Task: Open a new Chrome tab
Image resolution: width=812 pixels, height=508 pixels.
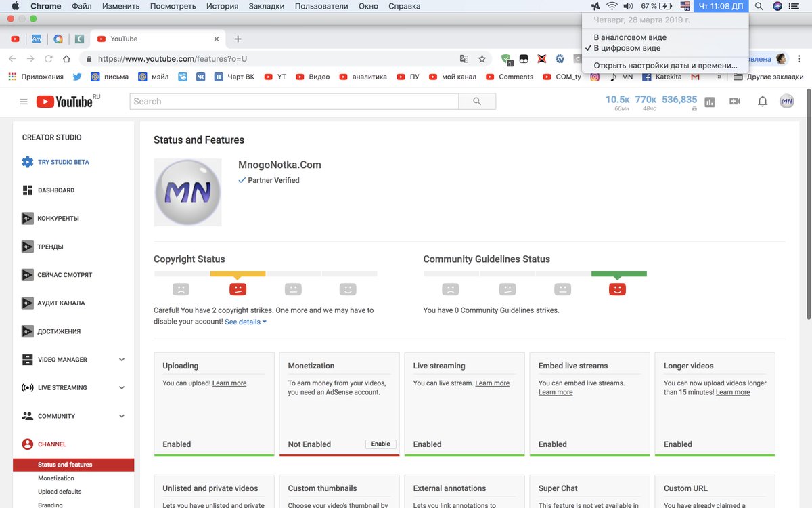Action: (238, 39)
